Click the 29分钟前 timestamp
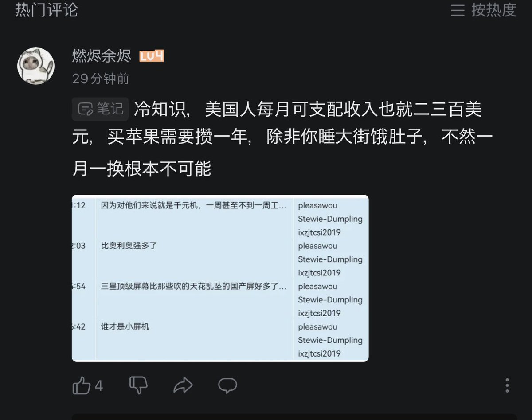Image resolution: width=532 pixels, height=420 pixels. click(101, 79)
